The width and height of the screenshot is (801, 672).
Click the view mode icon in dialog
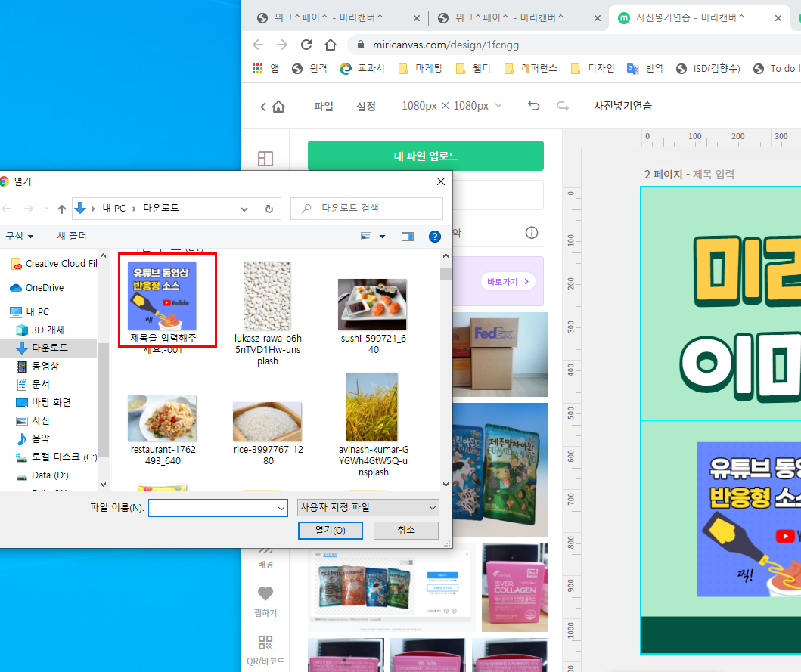coord(366,237)
